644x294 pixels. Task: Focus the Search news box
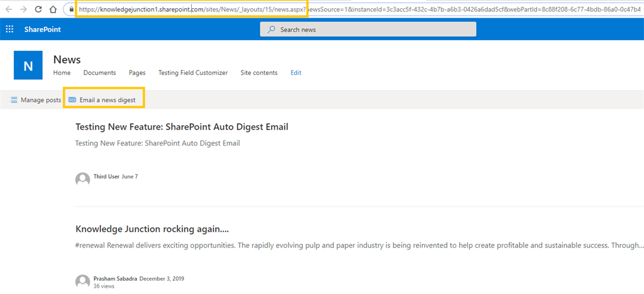(368, 29)
